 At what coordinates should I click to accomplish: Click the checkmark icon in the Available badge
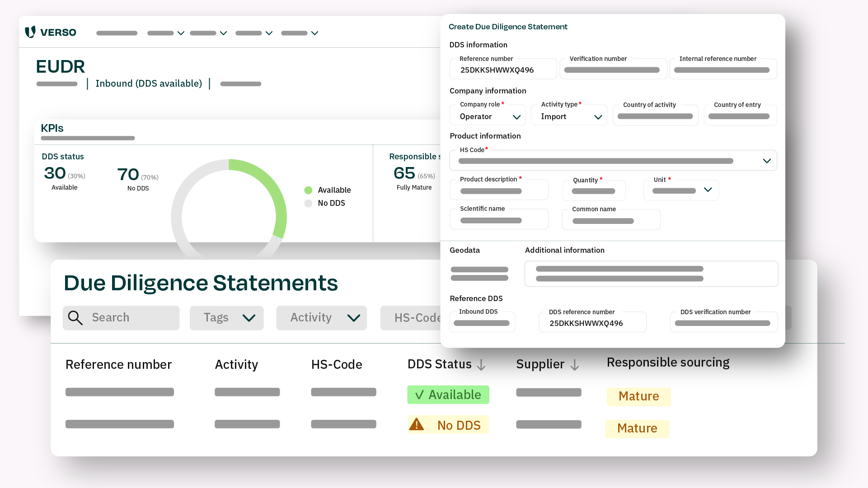[421, 395]
